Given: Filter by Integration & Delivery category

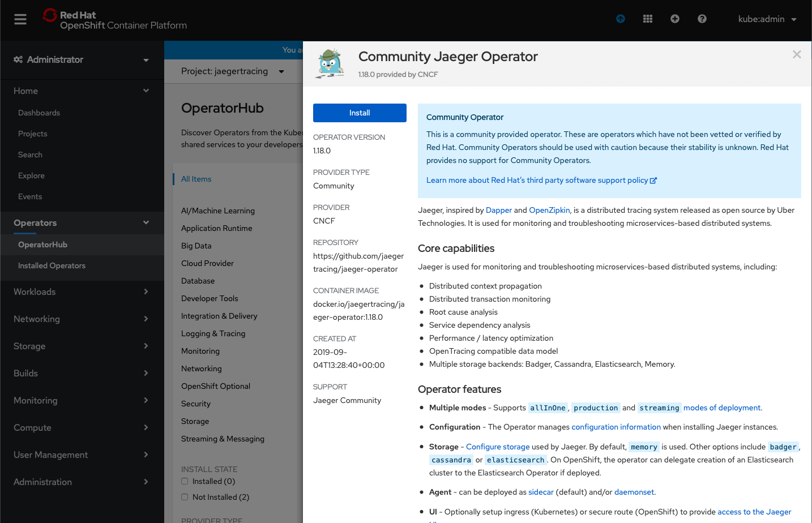Looking at the screenshot, I should click(219, 316).
